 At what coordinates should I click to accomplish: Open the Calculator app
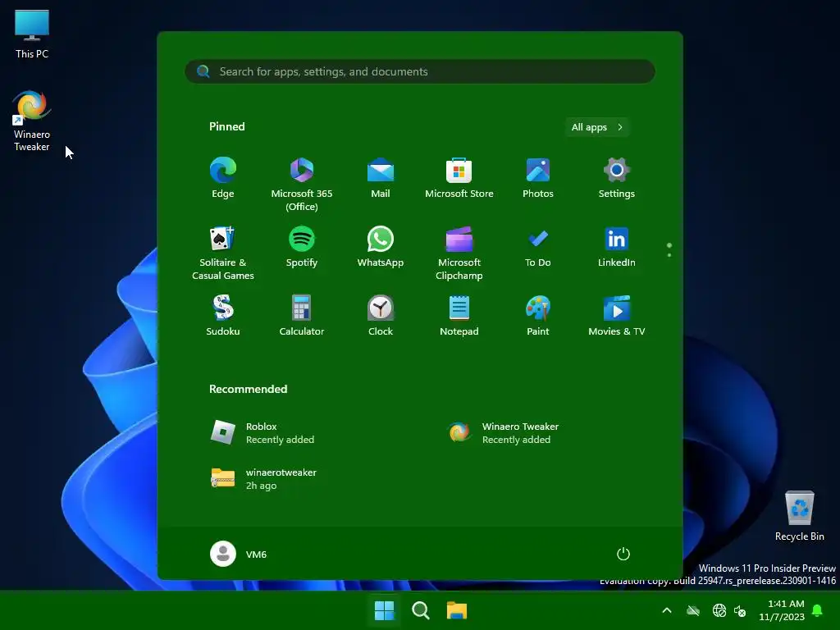point(302,316)
